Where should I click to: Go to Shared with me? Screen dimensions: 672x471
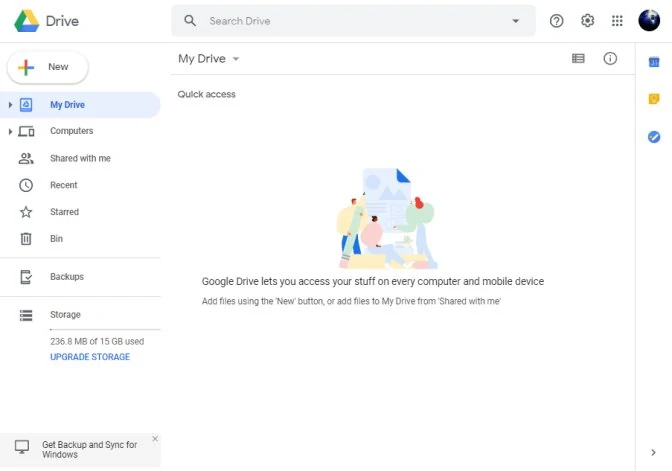point(80,159)
